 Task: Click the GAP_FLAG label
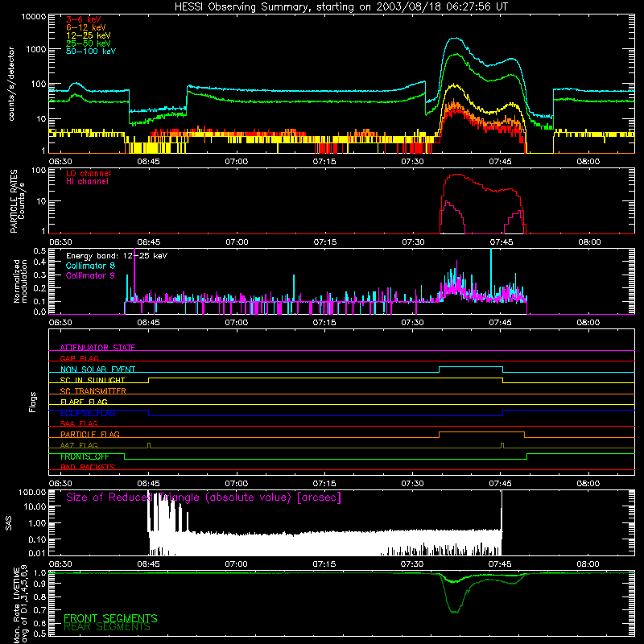coord(79,358)
